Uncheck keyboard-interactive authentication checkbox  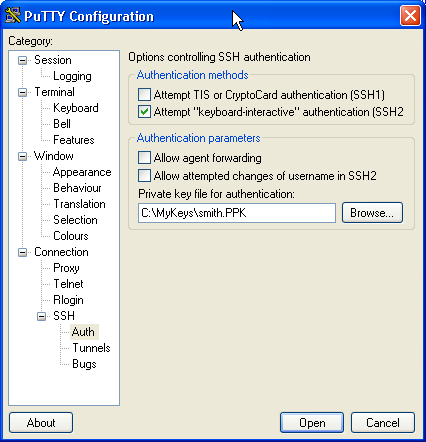144,112
